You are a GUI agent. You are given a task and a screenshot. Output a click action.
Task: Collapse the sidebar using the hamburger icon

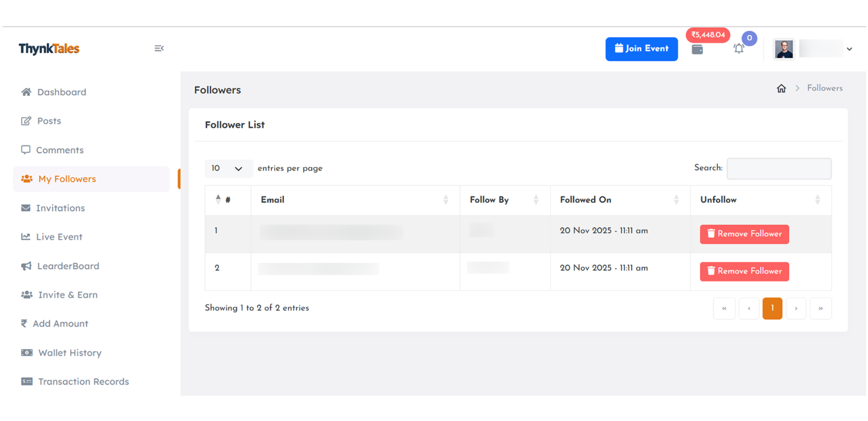[159, 48]
